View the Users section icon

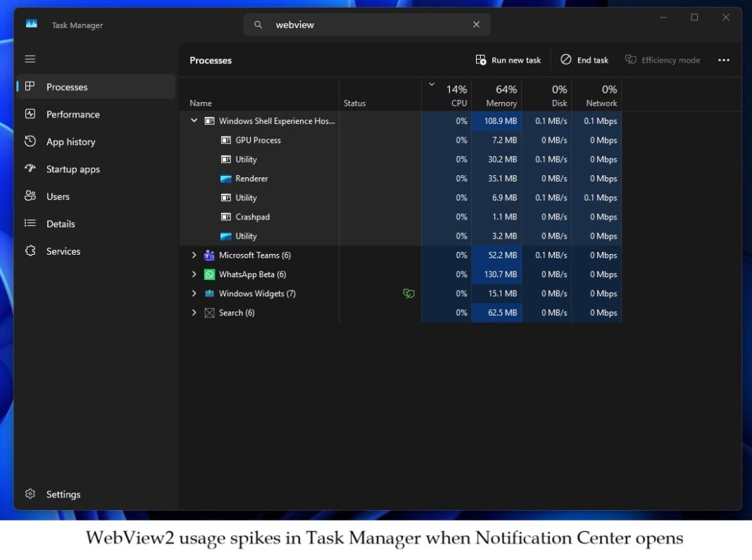30,196
